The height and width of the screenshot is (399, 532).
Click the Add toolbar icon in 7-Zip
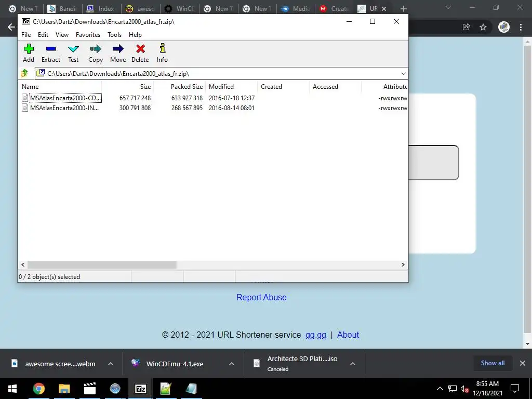click(x=29, y=53)
